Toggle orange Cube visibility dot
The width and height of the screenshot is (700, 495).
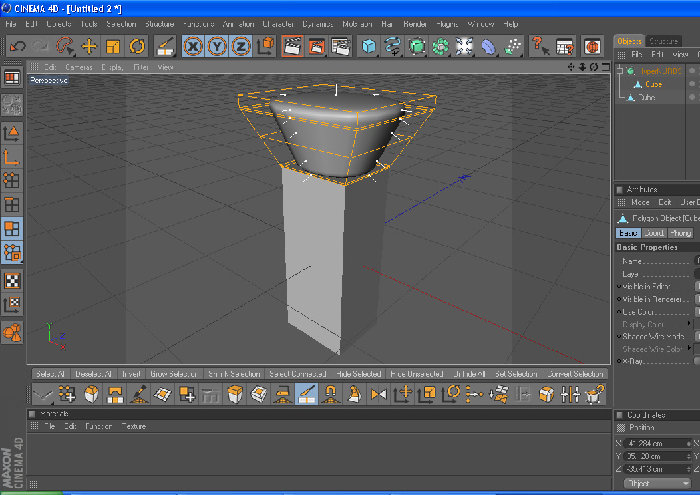click(692, 84)
